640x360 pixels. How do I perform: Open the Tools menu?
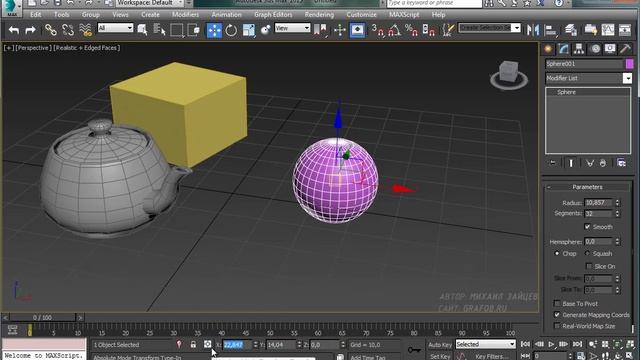coord(62,14)
